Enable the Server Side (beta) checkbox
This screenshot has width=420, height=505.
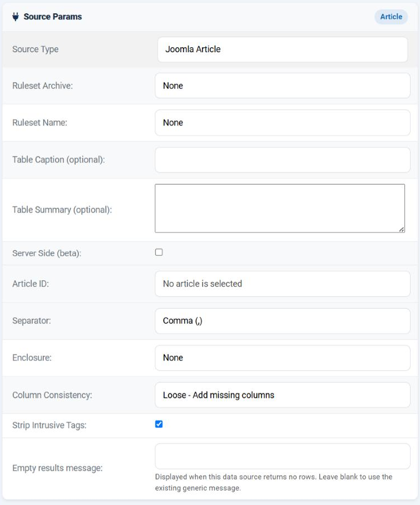click(159, 252)
